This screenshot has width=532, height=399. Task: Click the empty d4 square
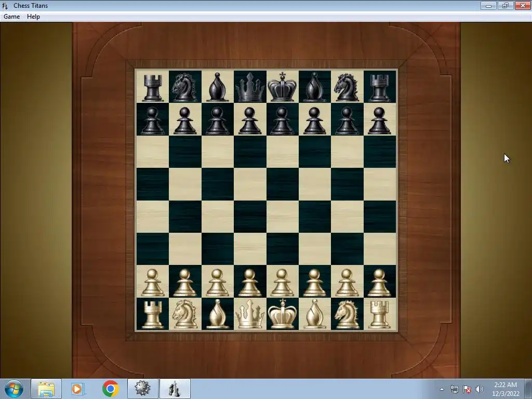point(250,217)
